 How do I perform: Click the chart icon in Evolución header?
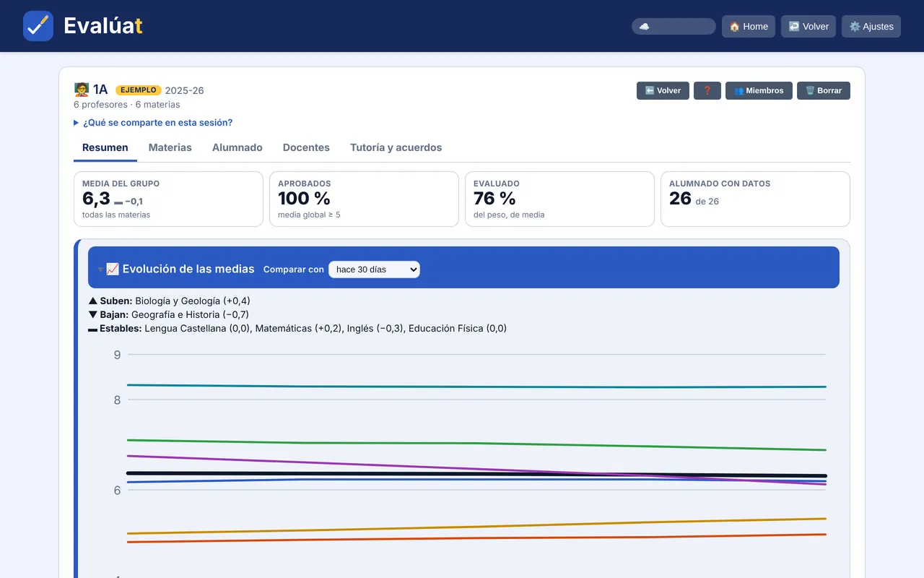(x=113, y=269)
